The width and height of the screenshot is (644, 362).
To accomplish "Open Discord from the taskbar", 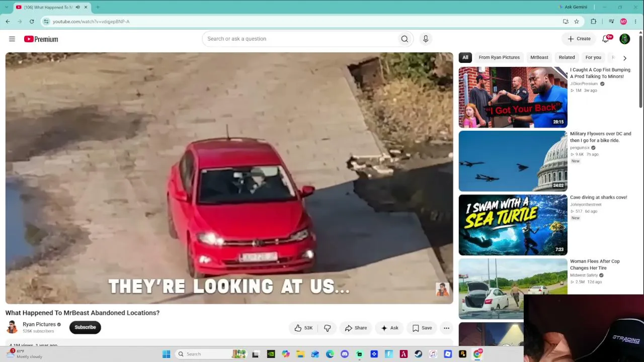I will (345, 354).
